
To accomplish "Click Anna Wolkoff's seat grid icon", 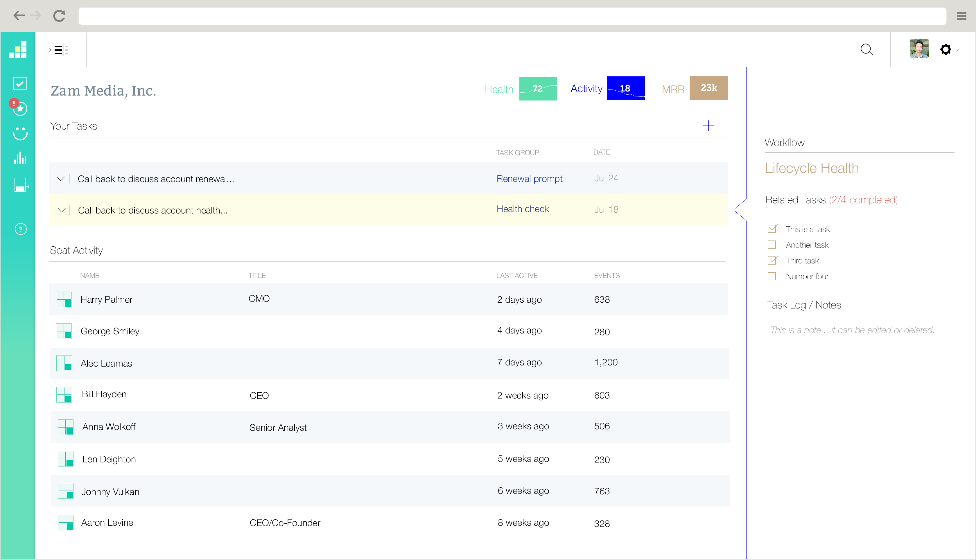I will tap(66, 427).
